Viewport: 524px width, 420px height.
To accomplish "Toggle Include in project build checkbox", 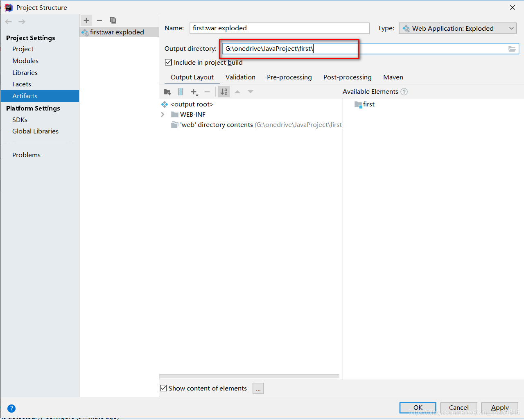I will tap(168, 62).
